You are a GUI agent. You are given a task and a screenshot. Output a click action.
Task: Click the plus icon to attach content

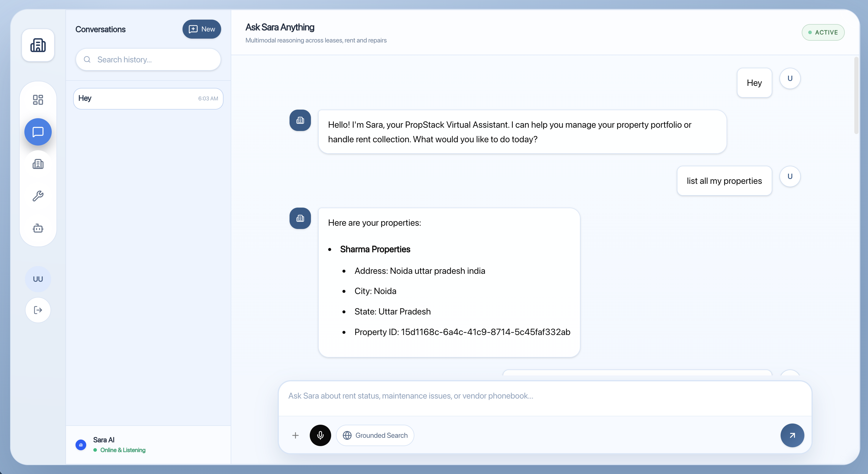coord(295,435)
